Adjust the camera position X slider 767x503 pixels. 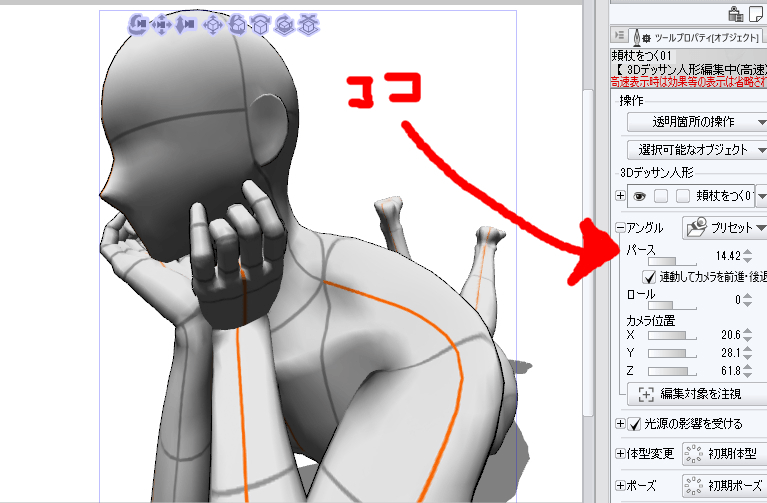[672, 336]
